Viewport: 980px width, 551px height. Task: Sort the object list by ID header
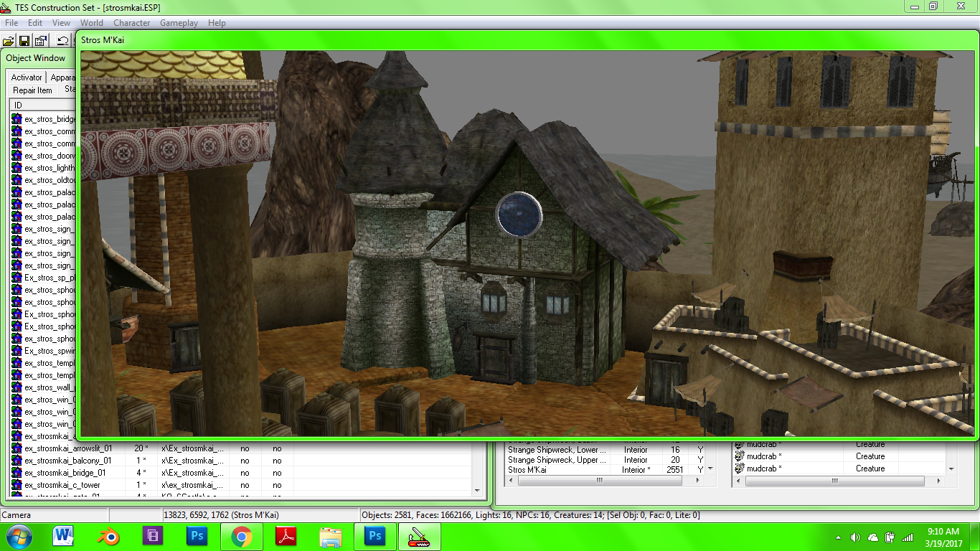(43, 105)
